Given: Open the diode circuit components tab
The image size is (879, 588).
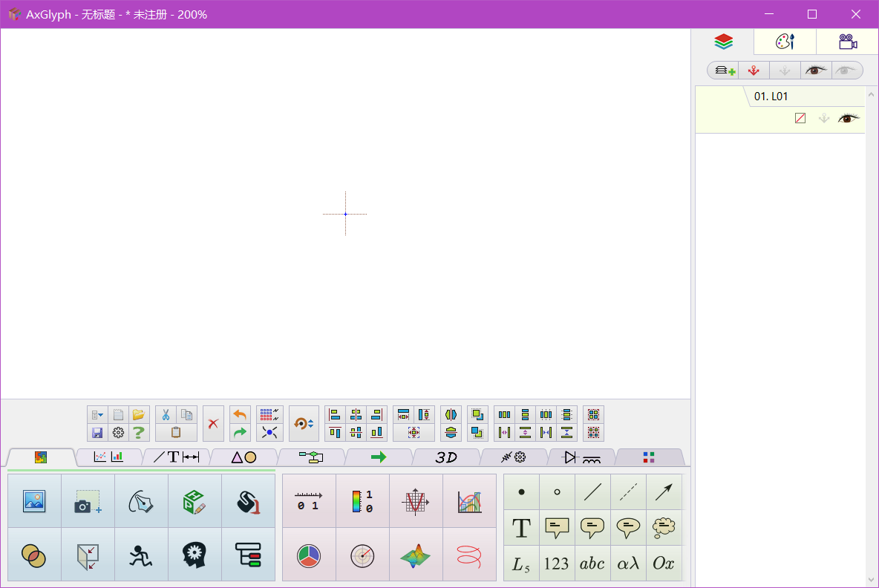Looking at the screenshot, I should pos(581,457).
